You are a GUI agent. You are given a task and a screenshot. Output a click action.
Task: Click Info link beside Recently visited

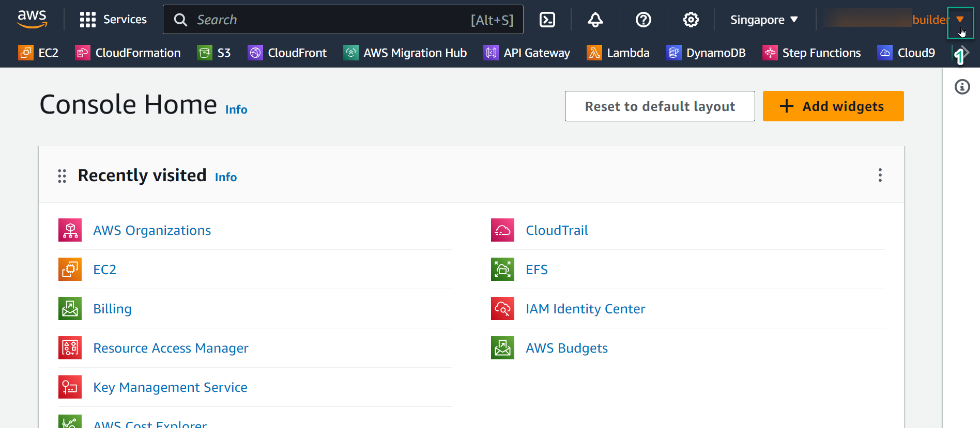point(226,177)
